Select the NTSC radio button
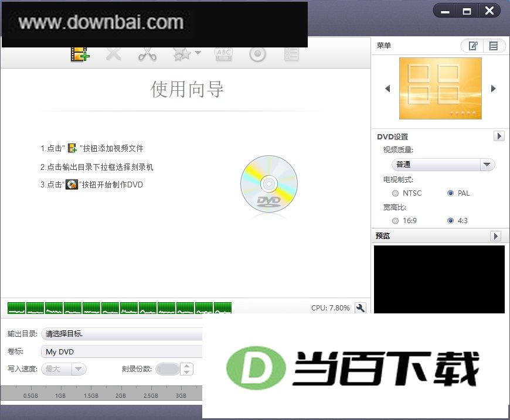This screenshot has height=420, width=510. pyautogui.click(x=395, y=193)
